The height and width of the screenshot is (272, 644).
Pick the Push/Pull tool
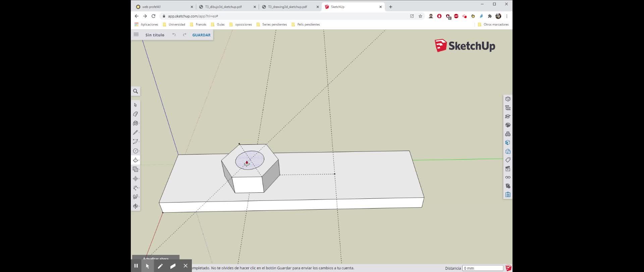point(136,160)
